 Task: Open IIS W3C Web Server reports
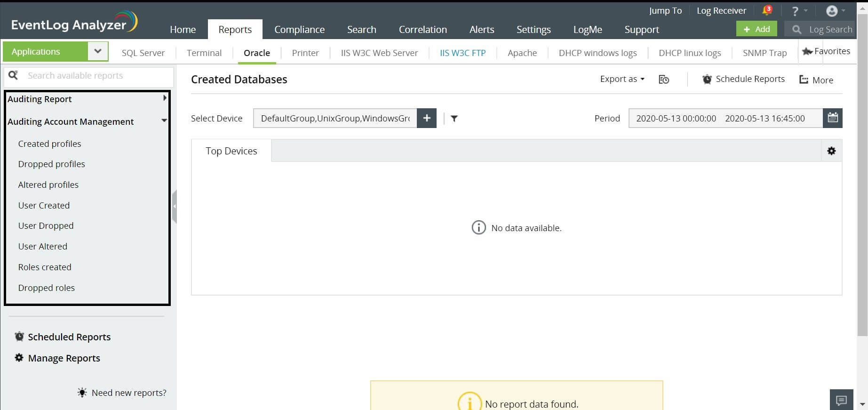[379, 53]
